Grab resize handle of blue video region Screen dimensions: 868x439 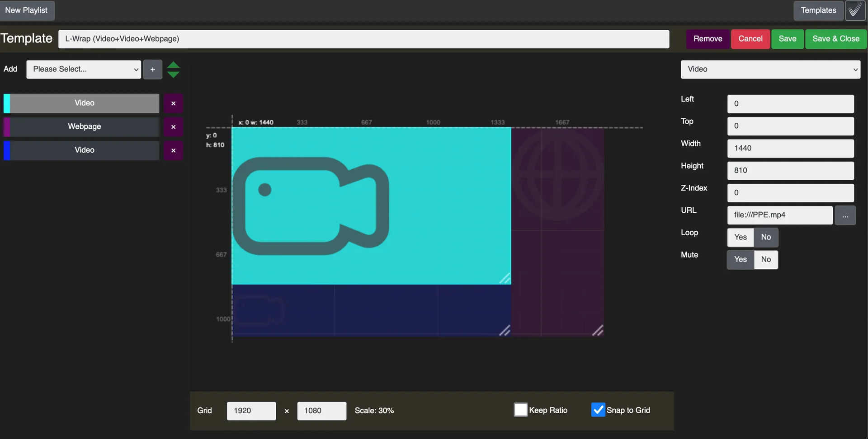(505, 331)
